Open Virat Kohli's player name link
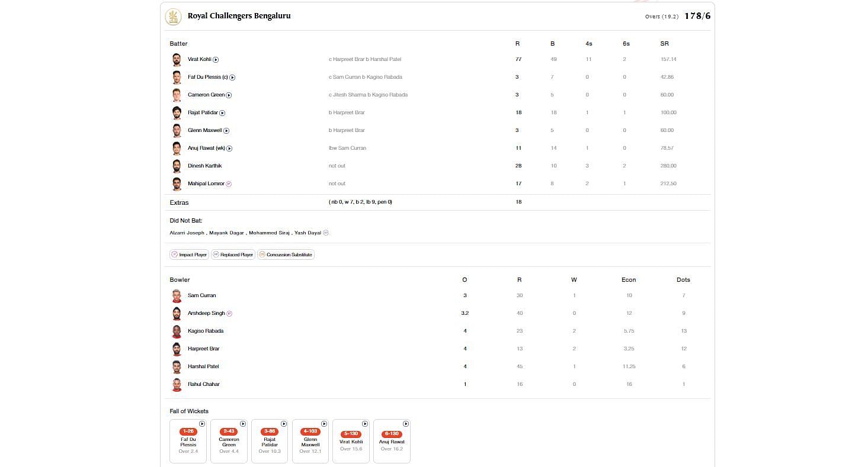Image resolution: width=868 pixels, height=467 pixels. point(199,60)
